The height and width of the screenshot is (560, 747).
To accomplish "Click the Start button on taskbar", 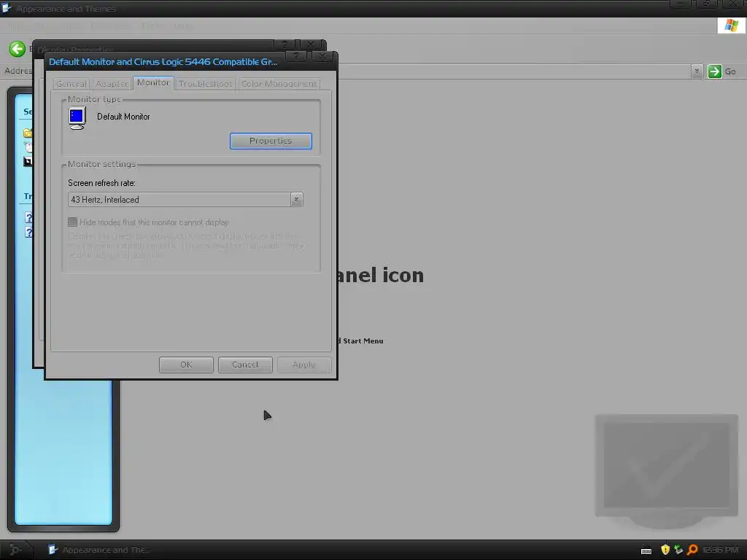I will (x=15, y=550).
